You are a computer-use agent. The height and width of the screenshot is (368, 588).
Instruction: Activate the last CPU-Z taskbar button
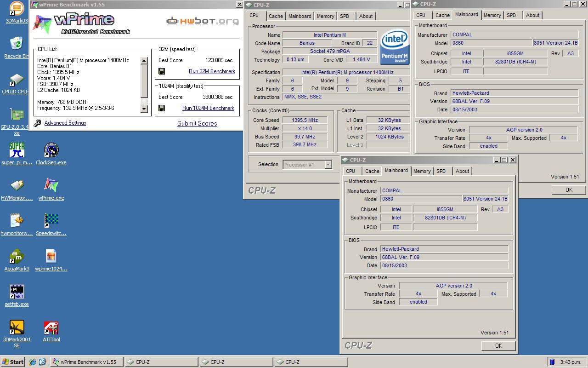click(x=311, y=362)
